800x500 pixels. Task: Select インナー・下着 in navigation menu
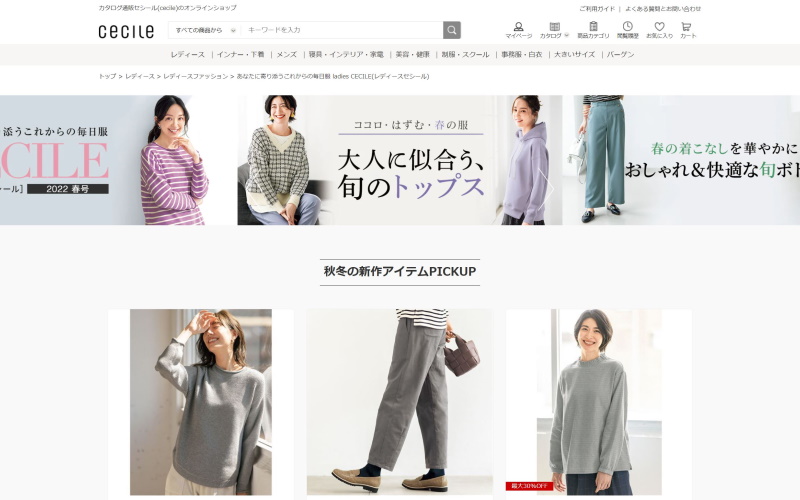(240, 55)
